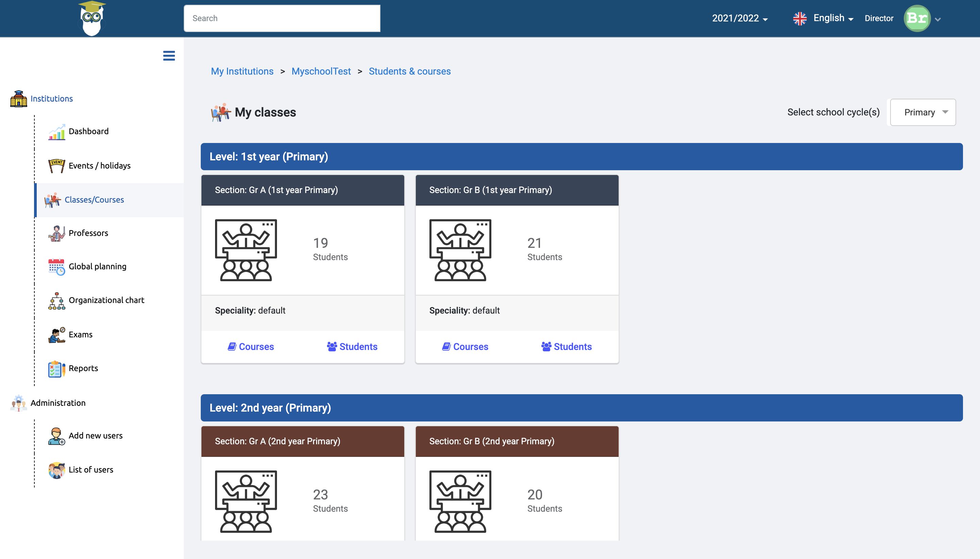Image resolution: width=980 pixels, height=559 pixels.
Task: Select Classes/Courses in the sidebar
Action: point(94,199)
